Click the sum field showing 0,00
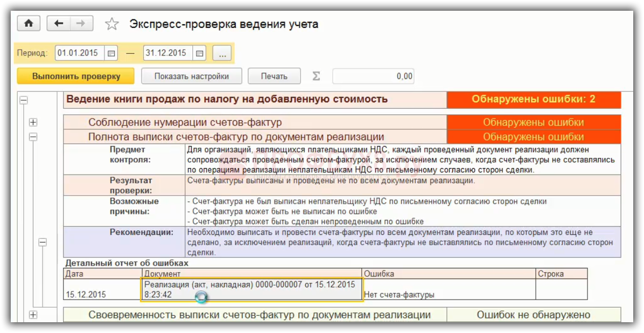Image resolution: width=644 pixels, height=333 pixels. point(373,76)
